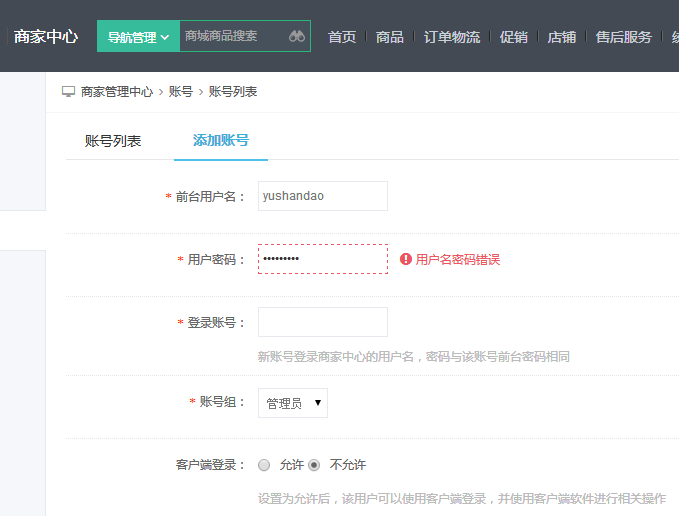Click the 用户密码 password field
This screenshot has width=679, height=516.
(x=323, y=259)
